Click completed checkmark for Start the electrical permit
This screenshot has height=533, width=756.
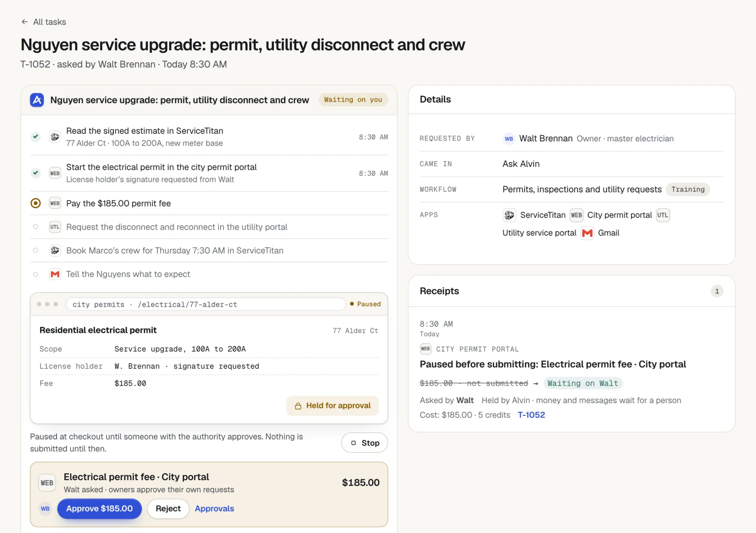coord(35,173)
